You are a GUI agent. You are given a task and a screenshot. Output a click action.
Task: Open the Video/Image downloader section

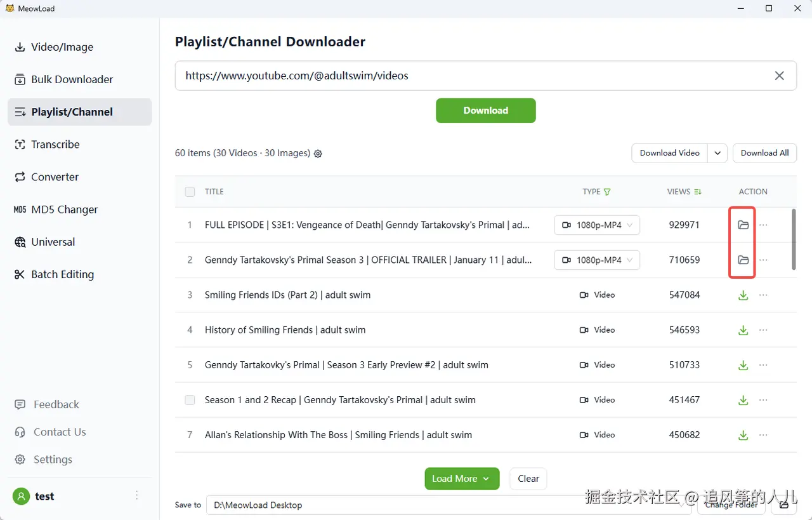(79, 47)
